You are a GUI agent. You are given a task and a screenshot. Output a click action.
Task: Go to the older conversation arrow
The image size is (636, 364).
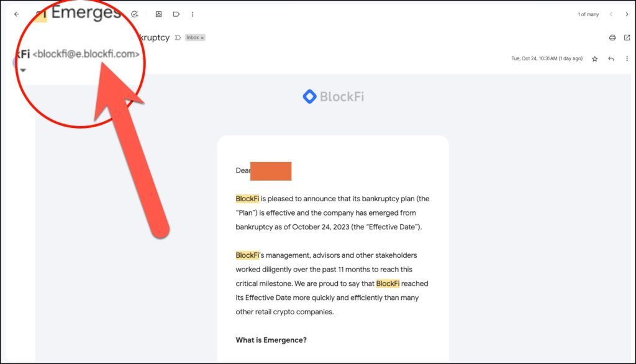click(x=627, y=14)
